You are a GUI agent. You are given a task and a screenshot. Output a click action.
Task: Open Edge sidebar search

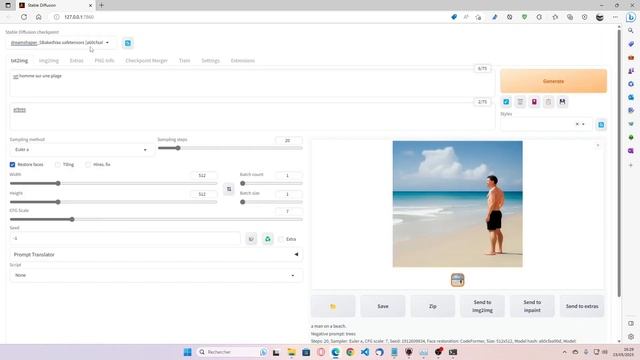click(631, 31)
